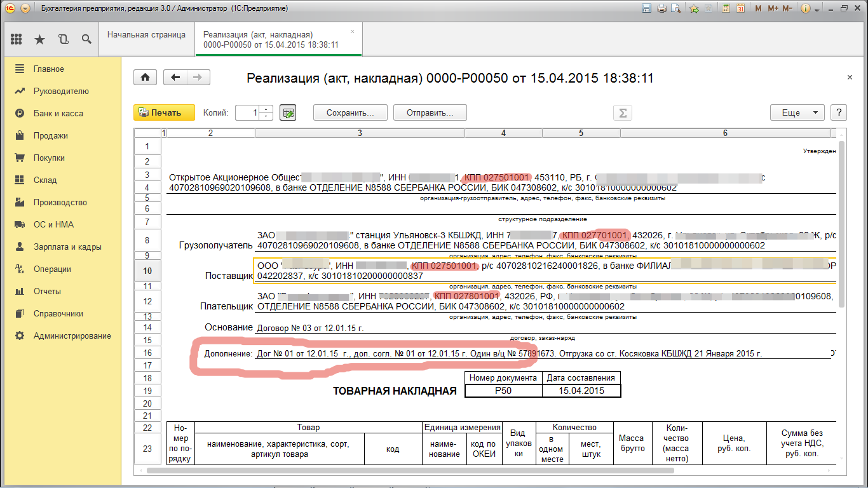
Task: Go back with the left arrow button
Action: [x=175, y=78]
